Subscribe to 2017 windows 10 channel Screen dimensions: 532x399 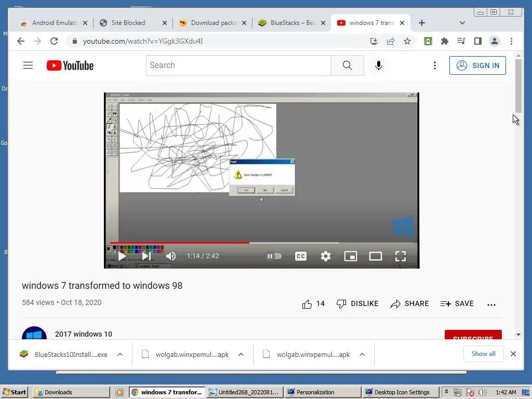[473, 335]
